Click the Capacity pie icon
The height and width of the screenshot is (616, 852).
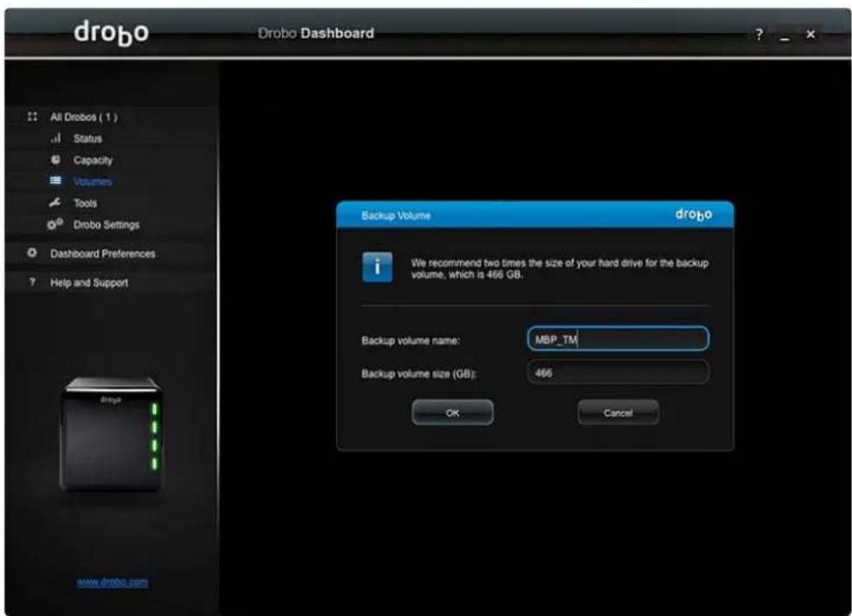coord(55,159)
